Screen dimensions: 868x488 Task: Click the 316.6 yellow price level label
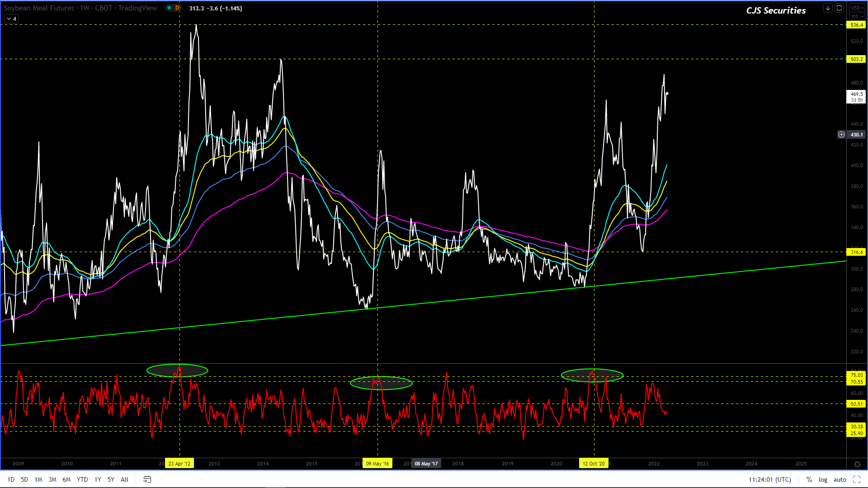click(856, 252)
